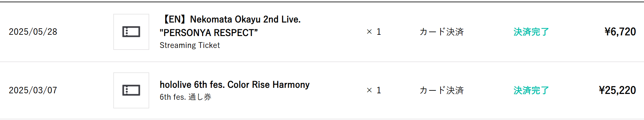Select the Streaming Ticket subtitle text

click(x=190, y=45)
